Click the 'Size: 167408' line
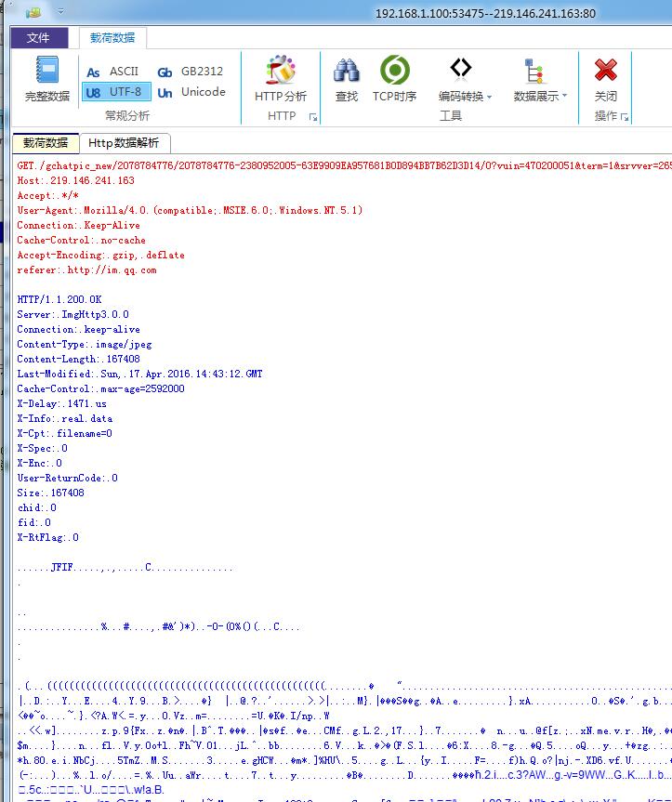This screenshot has width=672, height=802. click(x=50, y=492)
